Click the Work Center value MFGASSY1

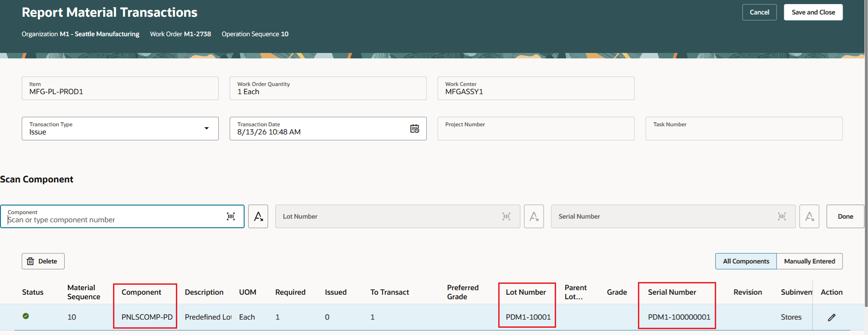pos(464,92)
